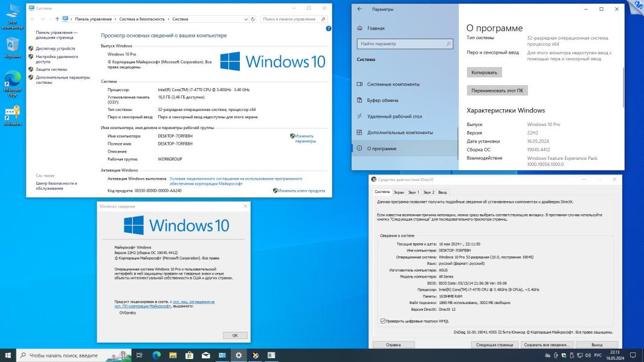Toggle 'Проверить цифровые подписи WHQL' checkbox

click(383, 321)
